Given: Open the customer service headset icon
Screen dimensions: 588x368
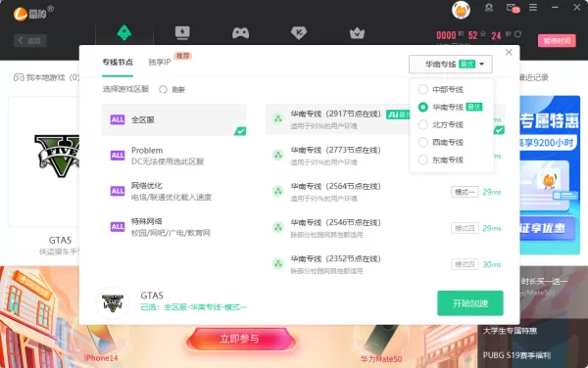Looking at the screenshot, I should click(x=489, y=8).
